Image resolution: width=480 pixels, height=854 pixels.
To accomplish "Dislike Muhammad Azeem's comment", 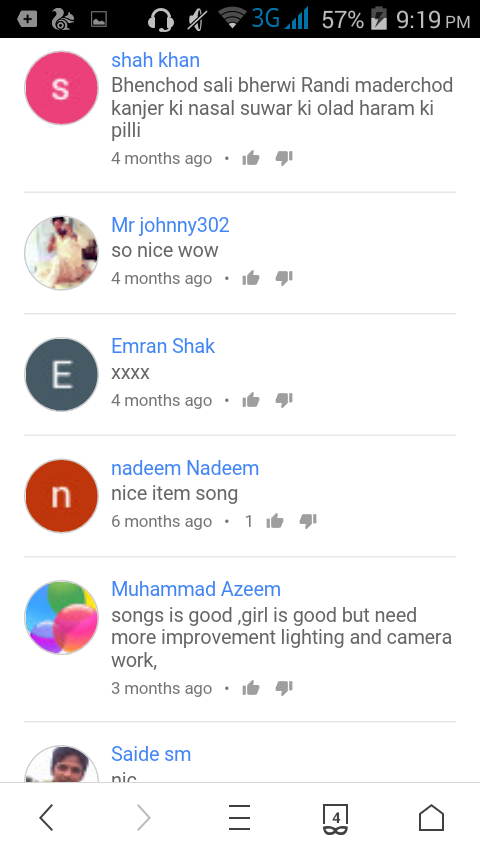I will [x=284, y=688].
